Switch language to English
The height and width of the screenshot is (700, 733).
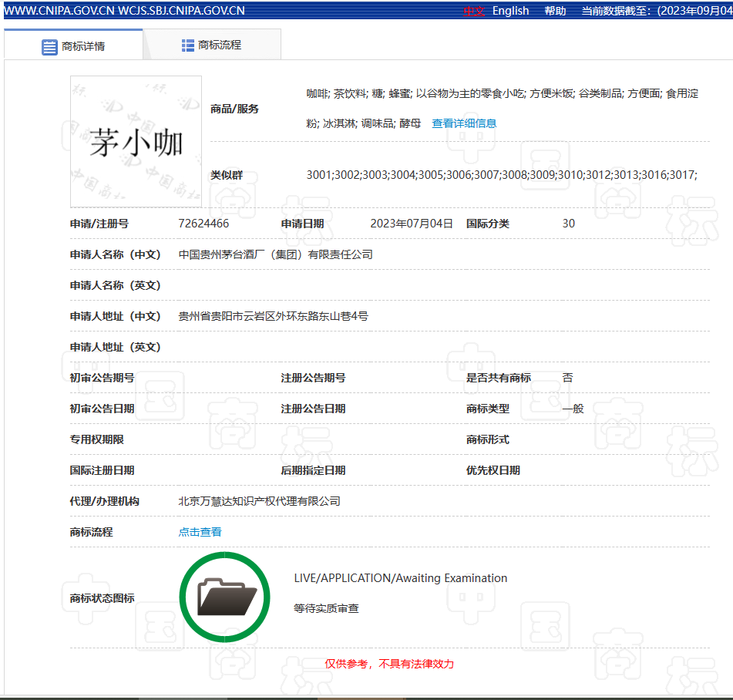click(x=510, y=11)
